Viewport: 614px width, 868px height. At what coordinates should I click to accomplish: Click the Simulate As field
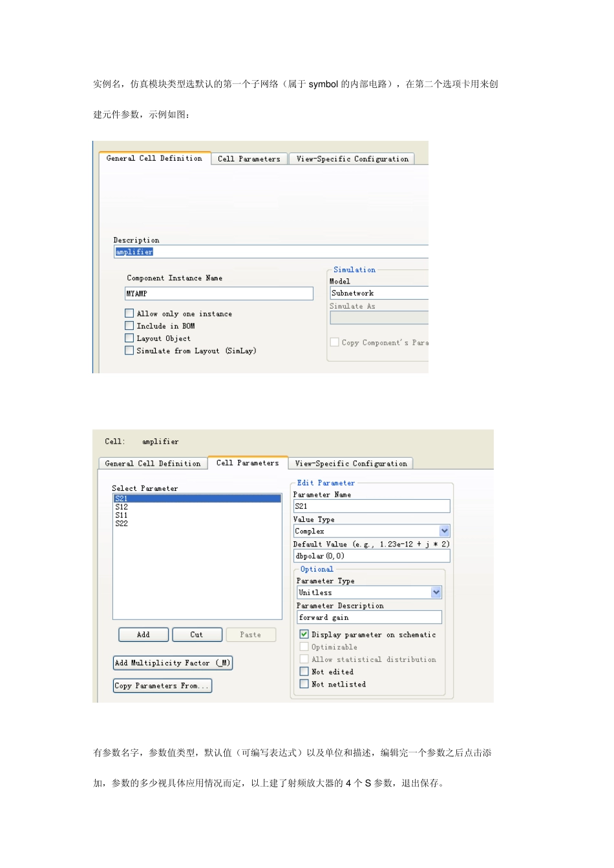pyautogui.click(x=379, y=318)
